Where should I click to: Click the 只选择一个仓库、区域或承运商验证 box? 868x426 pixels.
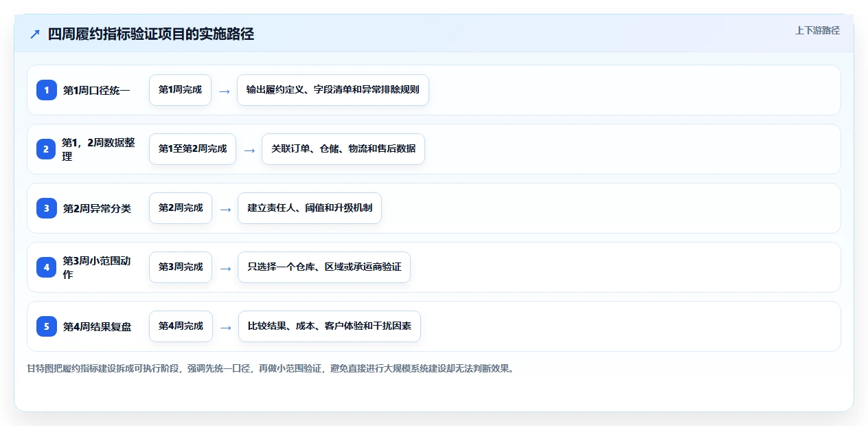[x=324, y=267]
